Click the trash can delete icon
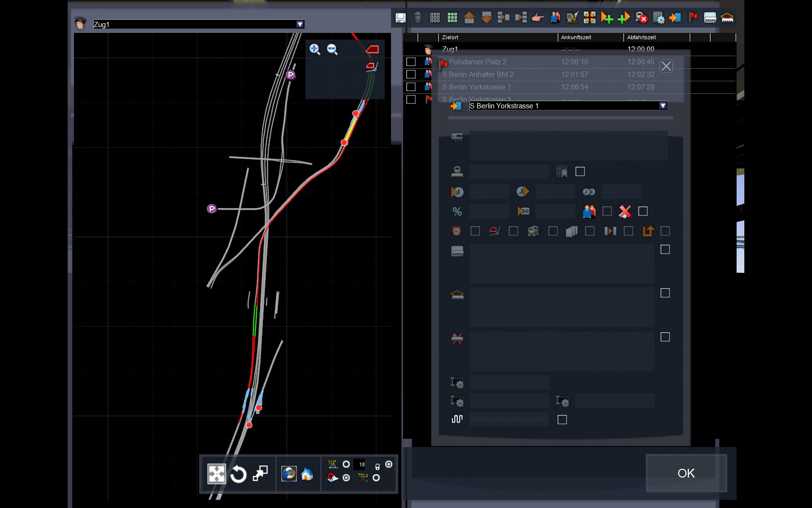Image resolution: width=812 pixels, height=508 pixels. pyautogui.click(x=418, y=18)
